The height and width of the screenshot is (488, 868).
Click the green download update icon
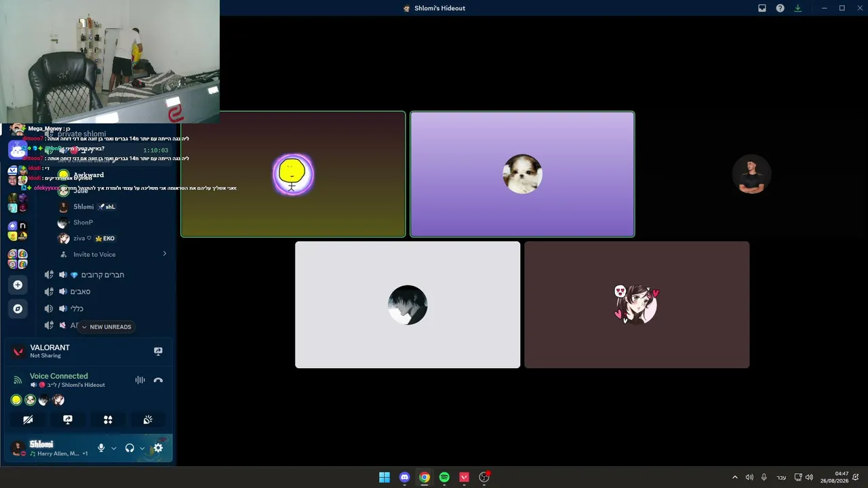[797, 8]
